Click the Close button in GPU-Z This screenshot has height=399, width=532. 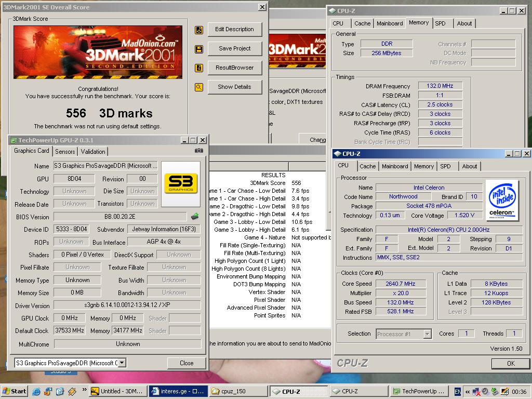coord(187,363)
